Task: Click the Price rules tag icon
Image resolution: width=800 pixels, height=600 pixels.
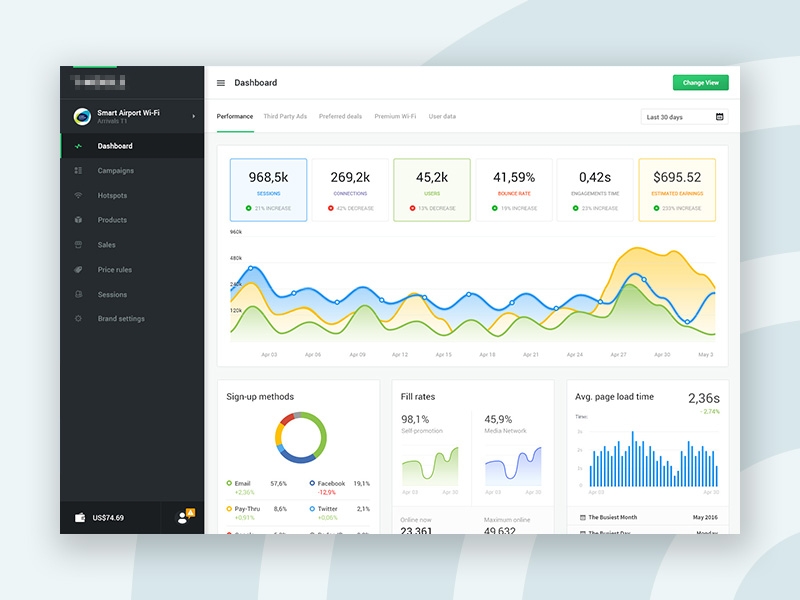Action: click(x=78, y=270)
